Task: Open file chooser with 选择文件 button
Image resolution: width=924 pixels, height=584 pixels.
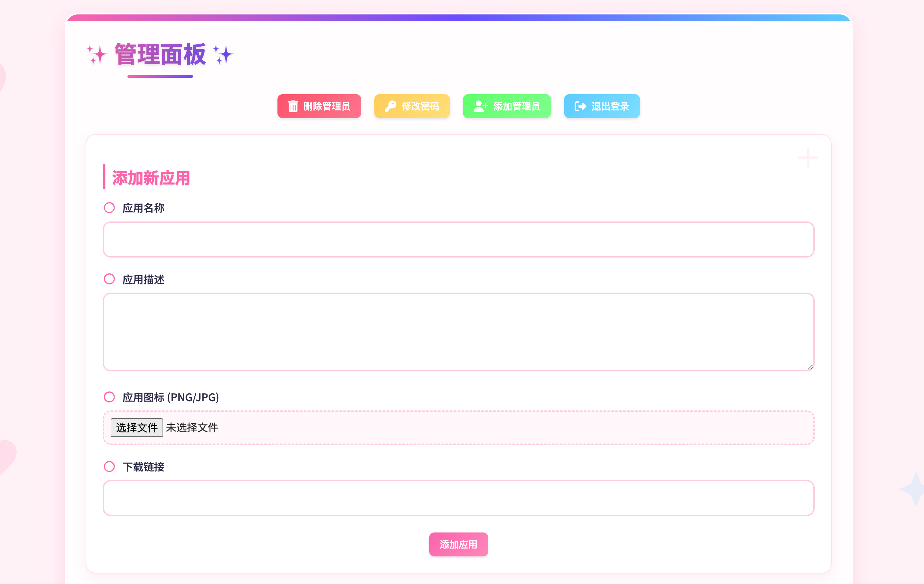Action: coord(137,427)
